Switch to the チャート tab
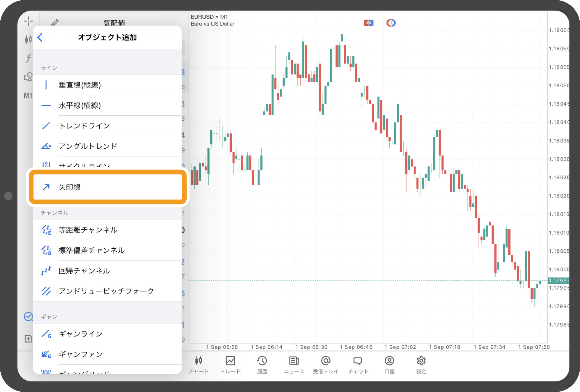Image resolution: width=580 pixels, height=392 pixels. tap(199, 365)
